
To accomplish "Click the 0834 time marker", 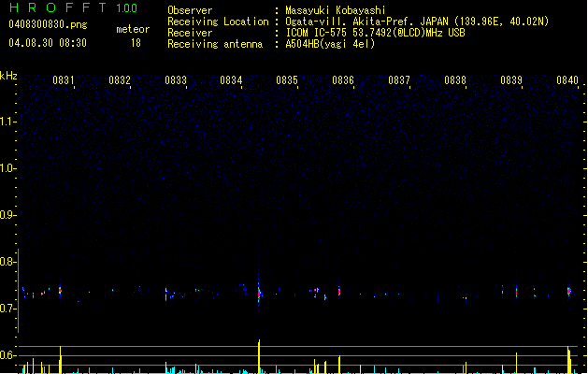I will coord(231,79).
